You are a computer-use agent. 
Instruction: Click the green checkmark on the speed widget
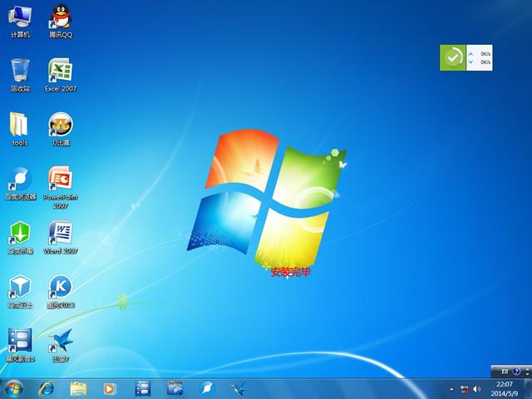coord(453,57)
